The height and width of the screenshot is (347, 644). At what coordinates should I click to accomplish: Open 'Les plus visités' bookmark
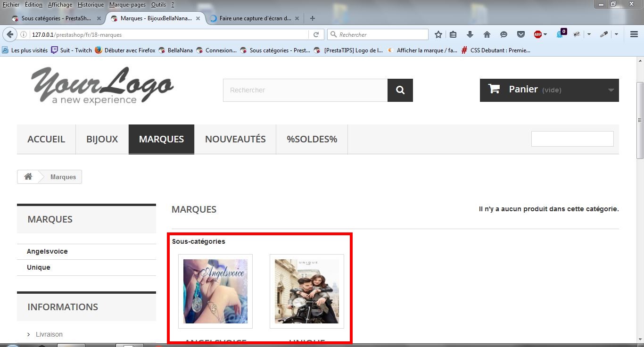coord(25,50)
